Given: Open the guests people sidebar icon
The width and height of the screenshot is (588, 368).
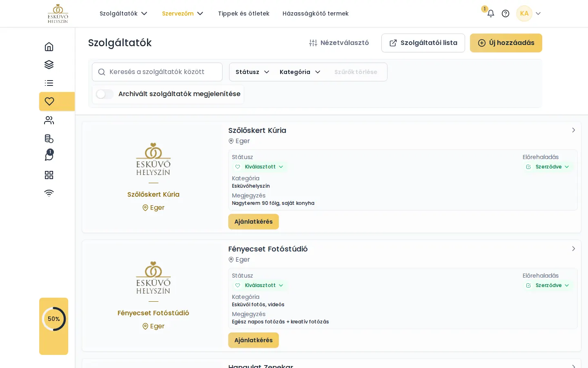Looking at the screenshot, I should [x=49, y=120].
